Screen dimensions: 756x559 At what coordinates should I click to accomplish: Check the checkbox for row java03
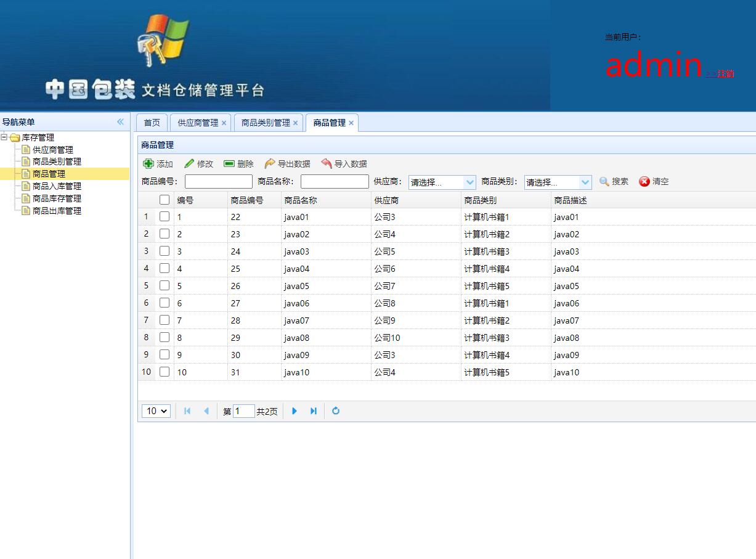(x=163, y=251)
